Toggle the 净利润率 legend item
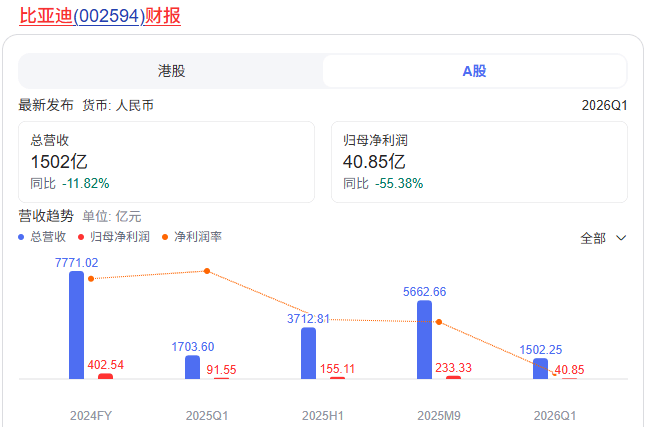Screen dimensions: 650x427 (x=192, y=237)
